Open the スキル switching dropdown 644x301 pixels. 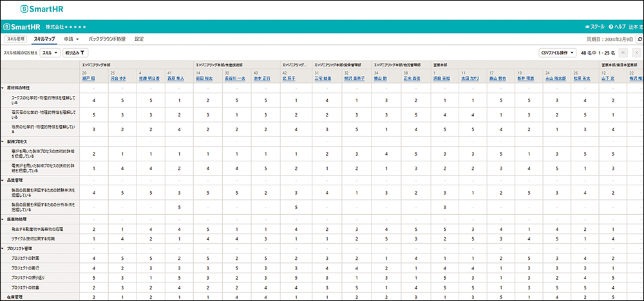point(50,53)
